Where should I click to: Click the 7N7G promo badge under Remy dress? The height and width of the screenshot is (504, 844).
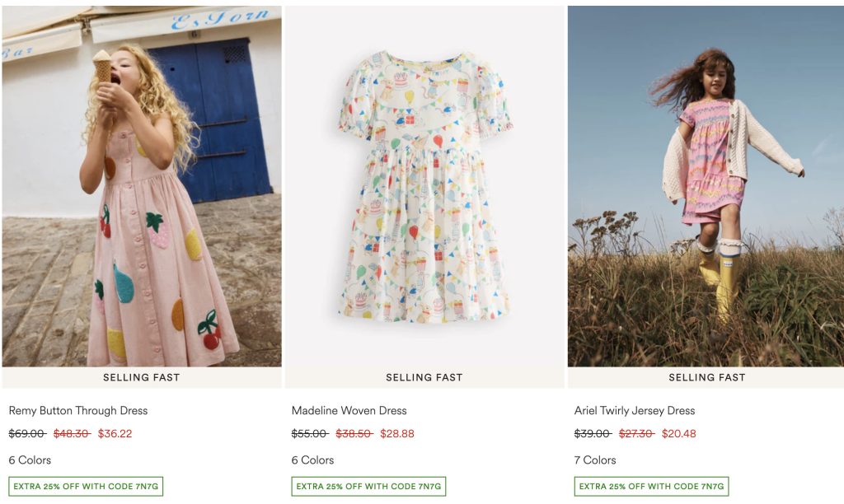pos(86,487)
